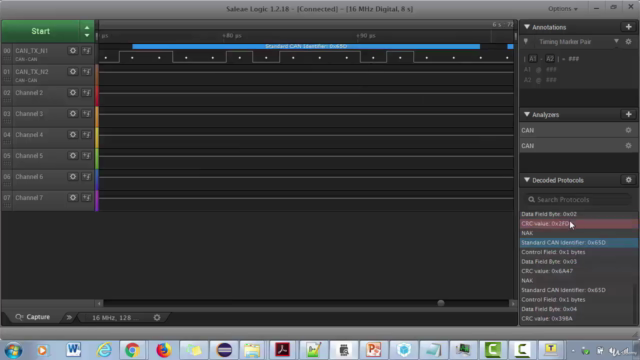Click the Standard CAN Identifier bubble on waveform
This screenshot has width=640, height=360.
coord(306,46)
